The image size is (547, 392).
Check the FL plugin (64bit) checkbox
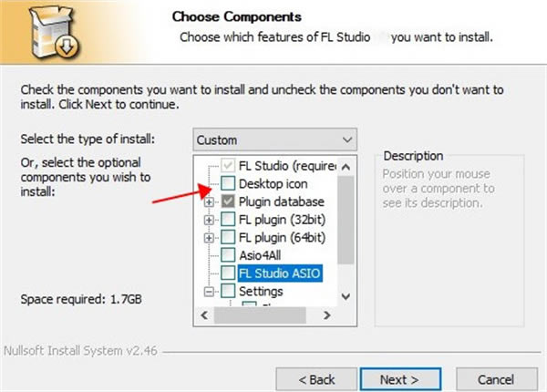228,237
